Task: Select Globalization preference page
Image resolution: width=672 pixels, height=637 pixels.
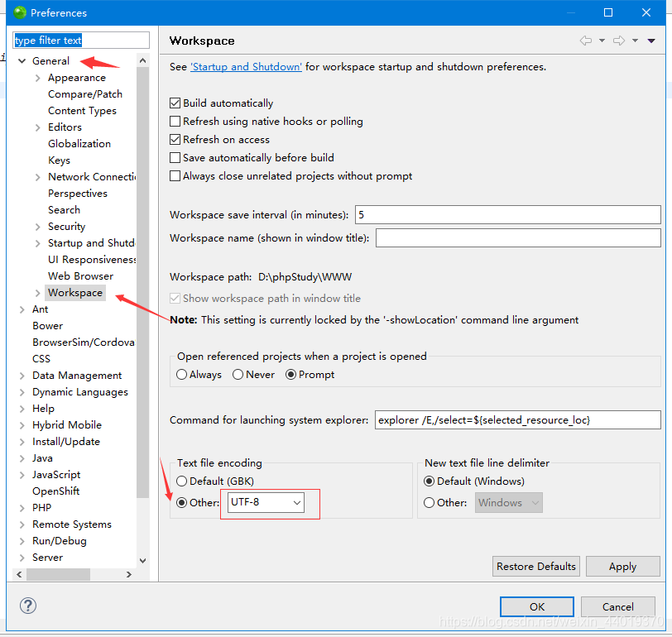Action: (x=79, y=144)
